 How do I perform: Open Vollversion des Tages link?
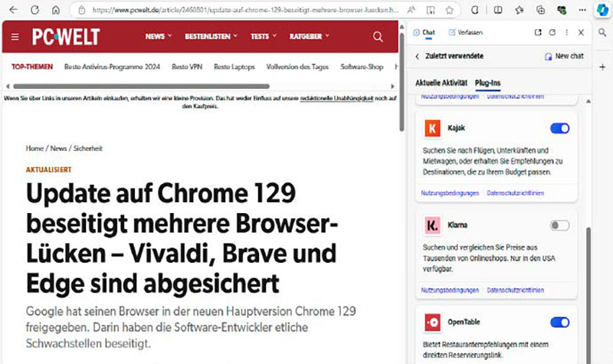click(x=297, y=67)
